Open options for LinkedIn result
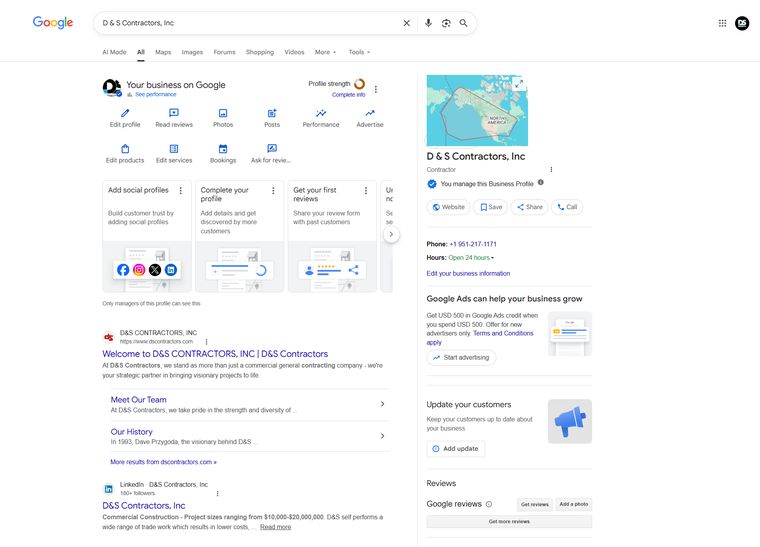Viewport: 760px width, 547px height. pos(217,493)
